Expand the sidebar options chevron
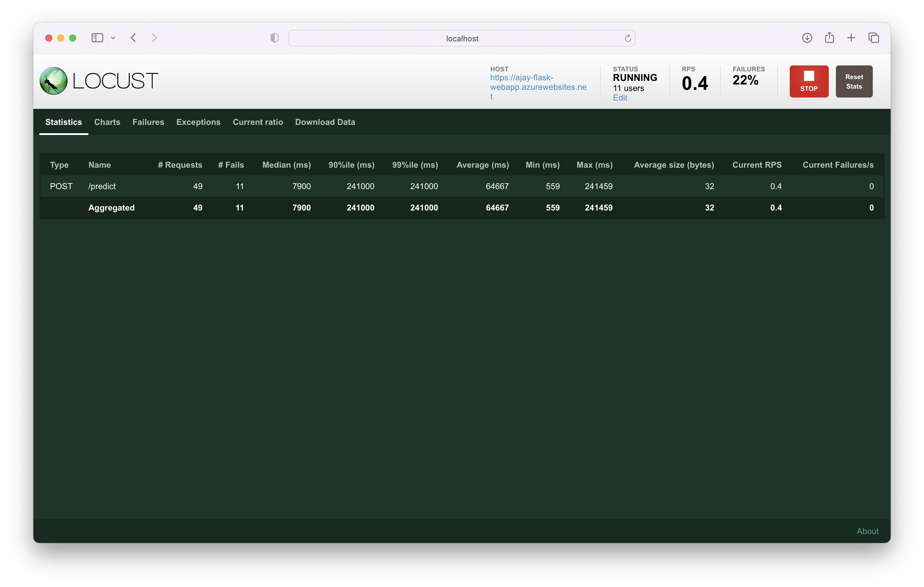 tap(113, 37)
